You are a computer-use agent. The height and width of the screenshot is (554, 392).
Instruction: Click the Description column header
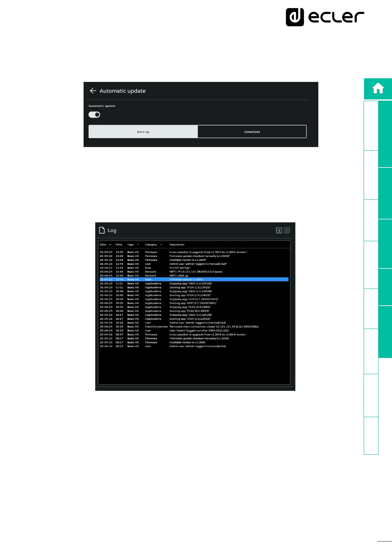177,245
